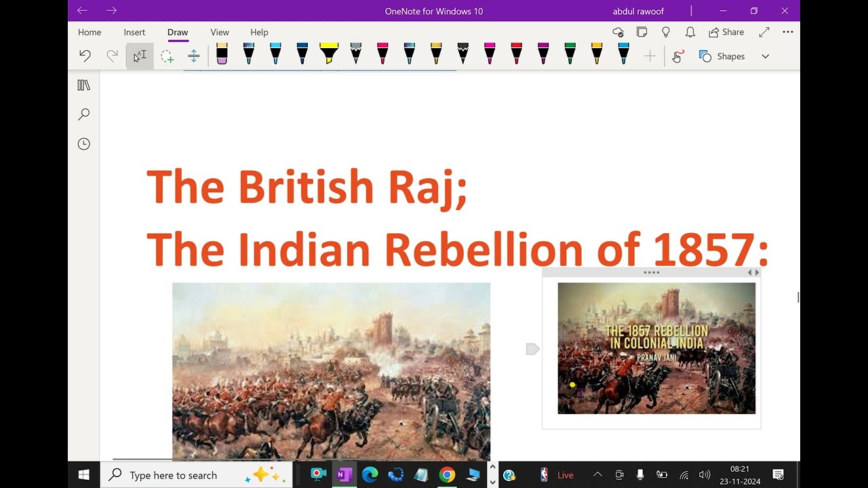The image size is (868, 488).
Task: Click the lightbulb Tell Me icon
Action: tap(666, 32)
